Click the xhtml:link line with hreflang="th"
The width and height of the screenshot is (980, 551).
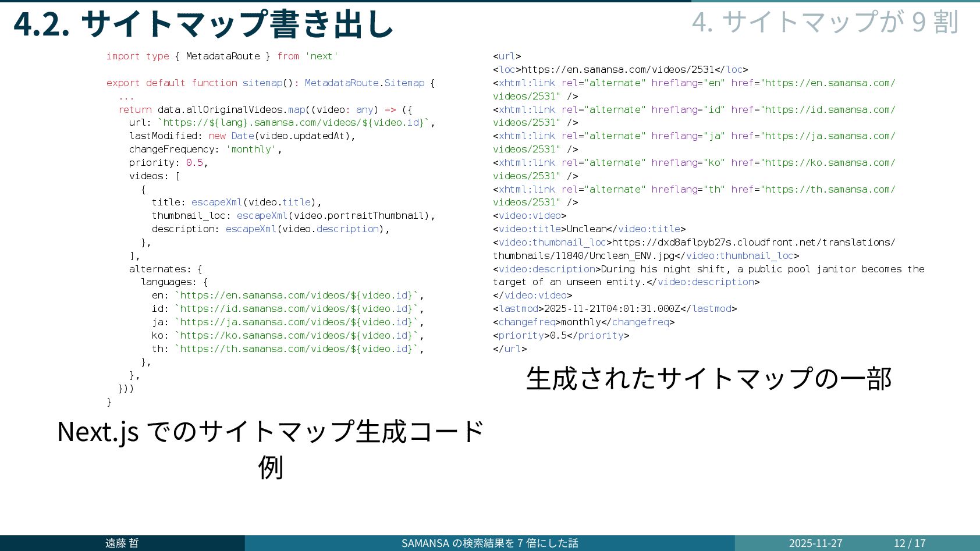tap(694, 195)
